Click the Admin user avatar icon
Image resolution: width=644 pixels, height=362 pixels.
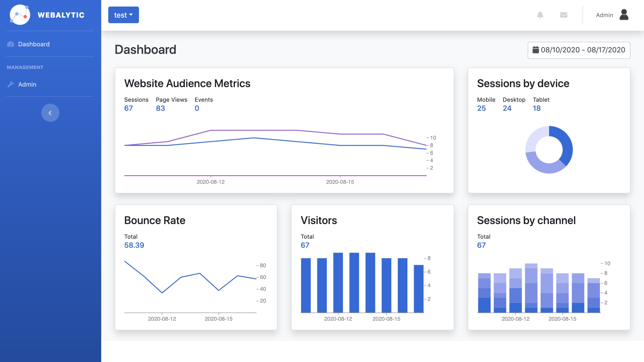coord(624,15)
